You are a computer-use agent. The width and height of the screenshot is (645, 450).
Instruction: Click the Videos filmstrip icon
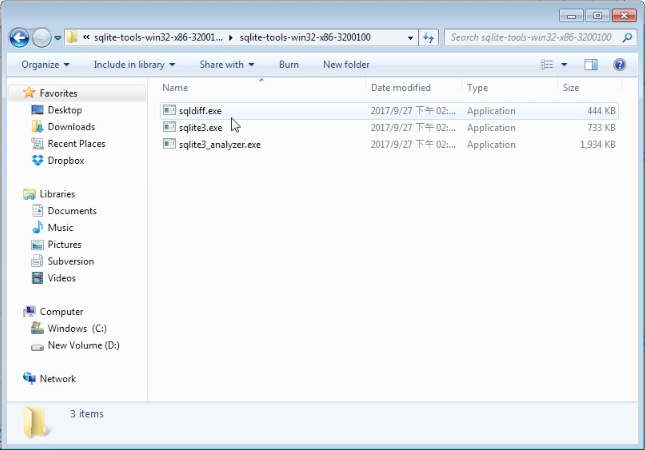[37, 278]
